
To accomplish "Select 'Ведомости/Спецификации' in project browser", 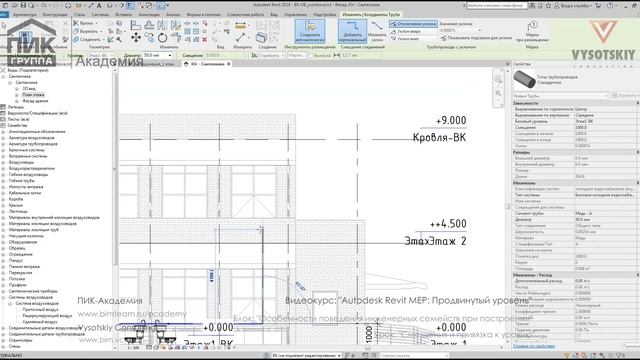I will pyautogui.click(x=38, y=113).
